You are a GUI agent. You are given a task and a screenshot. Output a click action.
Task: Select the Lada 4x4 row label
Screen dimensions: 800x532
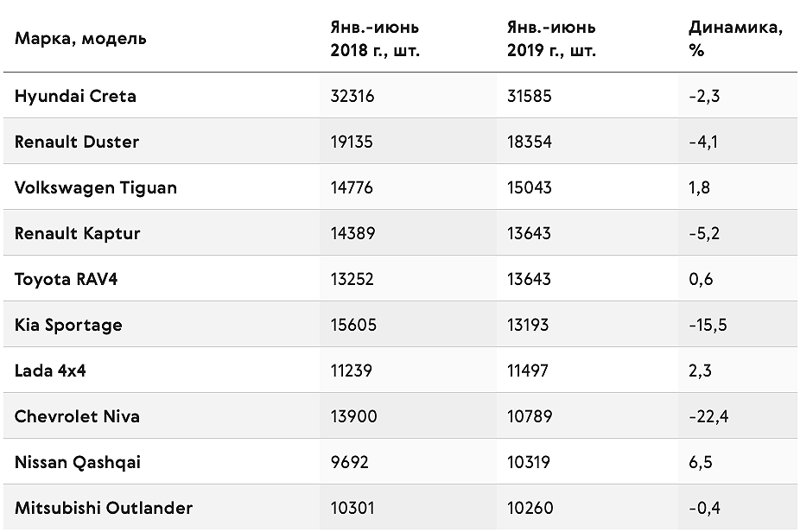50,370
